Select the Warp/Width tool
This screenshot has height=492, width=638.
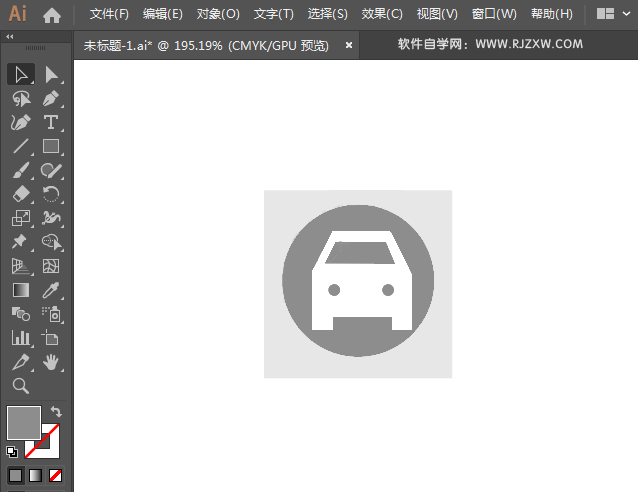coord(51,218)
